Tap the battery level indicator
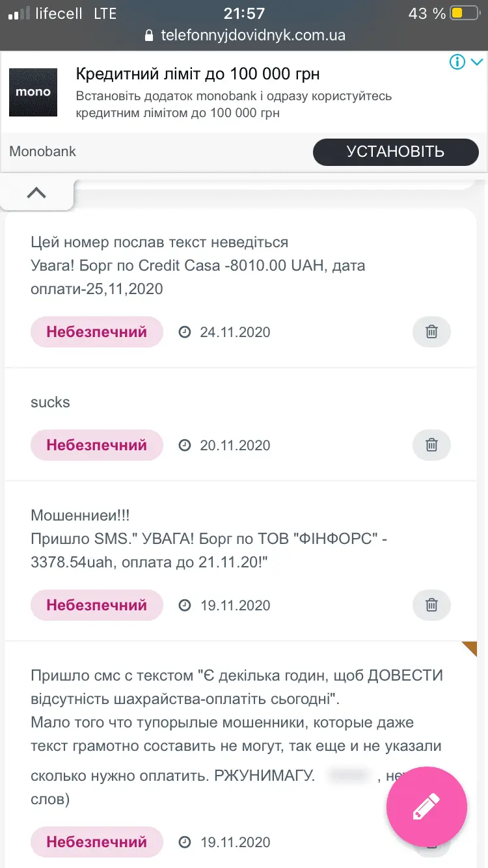The image size is (488, 868). tap(463, 12)
